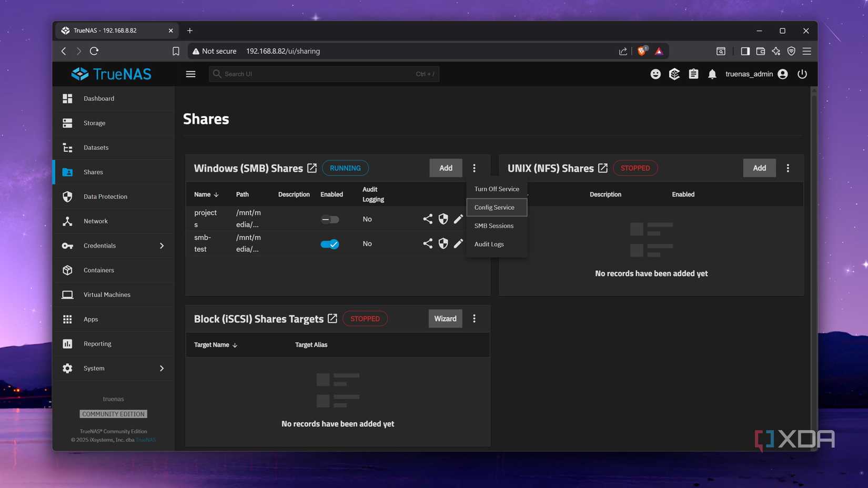868x488 pixels.
Task: Disable the smb-test share toggle
Action: coord(330,243)
